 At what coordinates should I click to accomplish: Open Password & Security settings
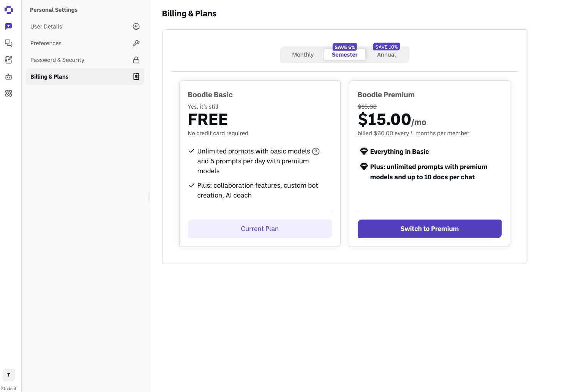coord(85,60)
